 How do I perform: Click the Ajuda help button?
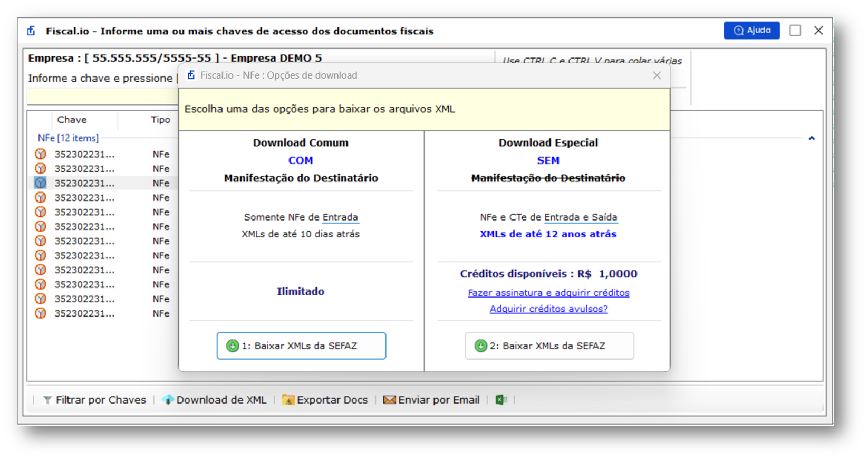tap(751, 31)
